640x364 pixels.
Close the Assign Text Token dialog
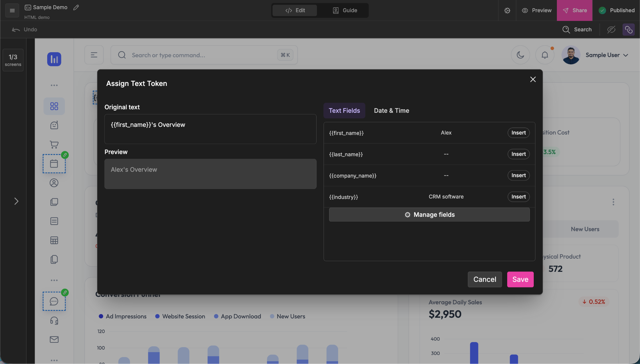click(x=533, y=79)
